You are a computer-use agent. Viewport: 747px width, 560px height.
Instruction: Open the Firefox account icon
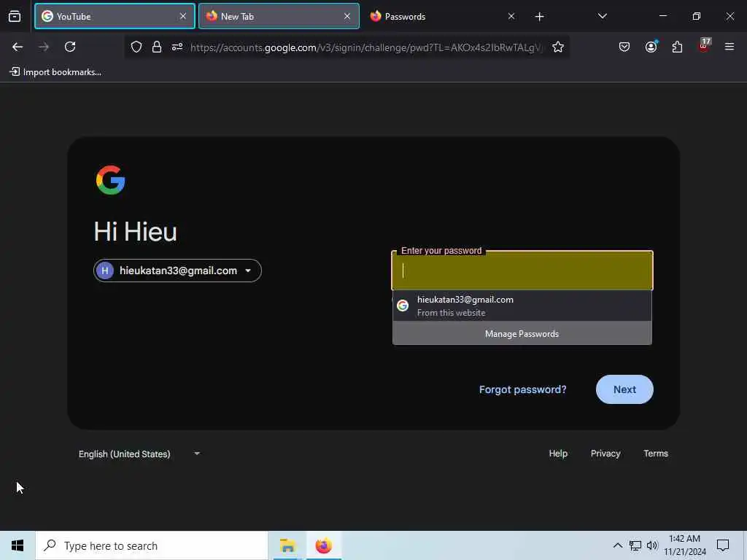pos(651,47)
